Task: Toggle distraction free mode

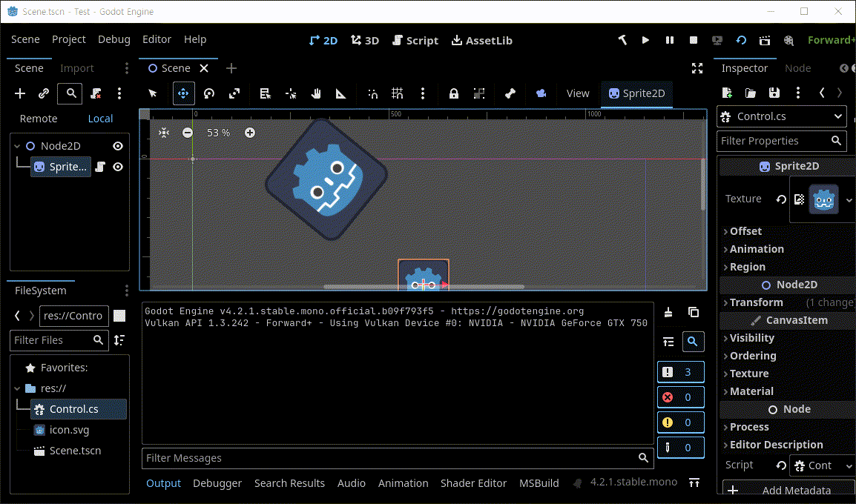Action: [x=697, y=68]
